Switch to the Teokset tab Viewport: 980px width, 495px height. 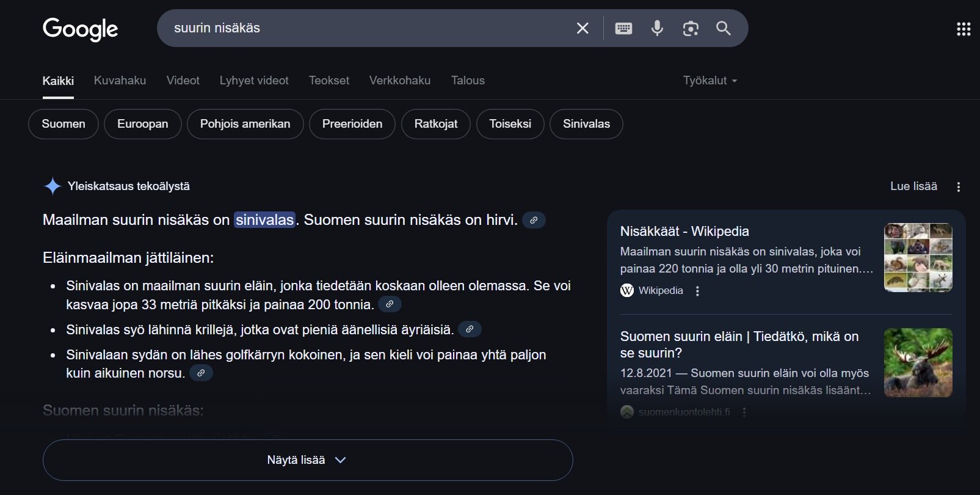[329, 81]
